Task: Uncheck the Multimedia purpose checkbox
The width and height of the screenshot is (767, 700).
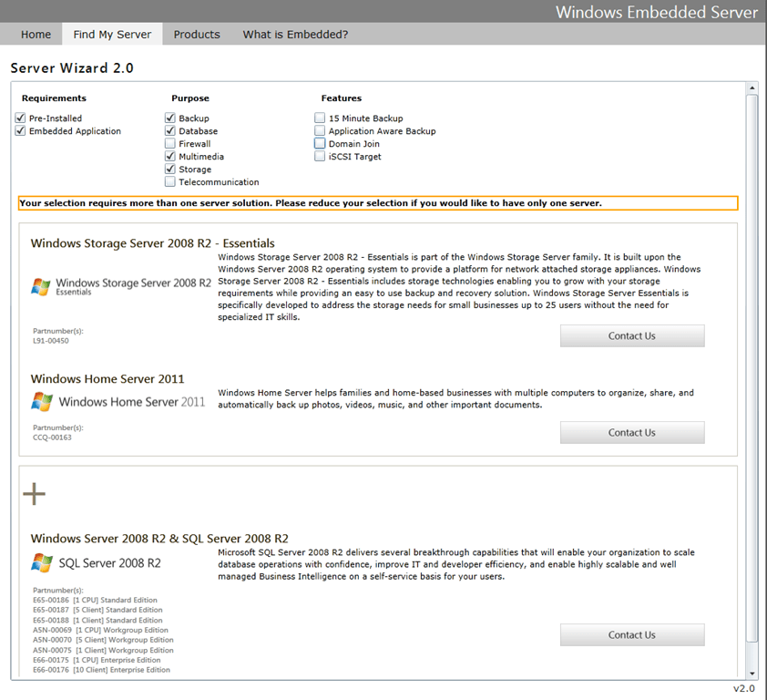Action: [x=169, y=156]
